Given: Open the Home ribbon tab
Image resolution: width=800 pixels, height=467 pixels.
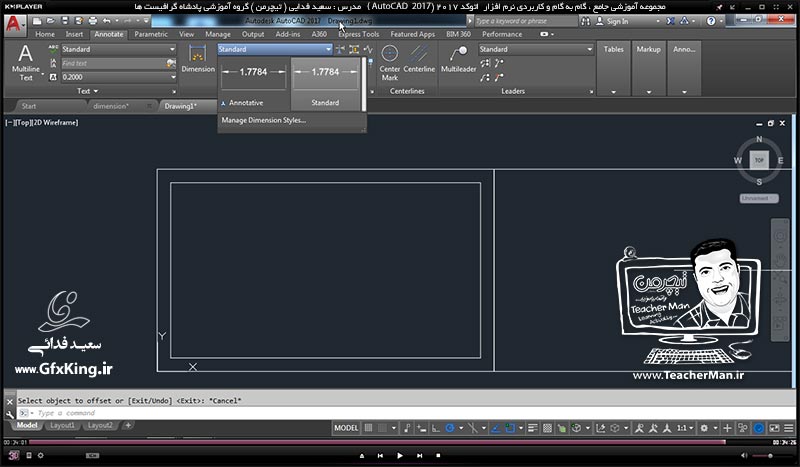Looking at the screenshot, I should [x=45, y=34].
